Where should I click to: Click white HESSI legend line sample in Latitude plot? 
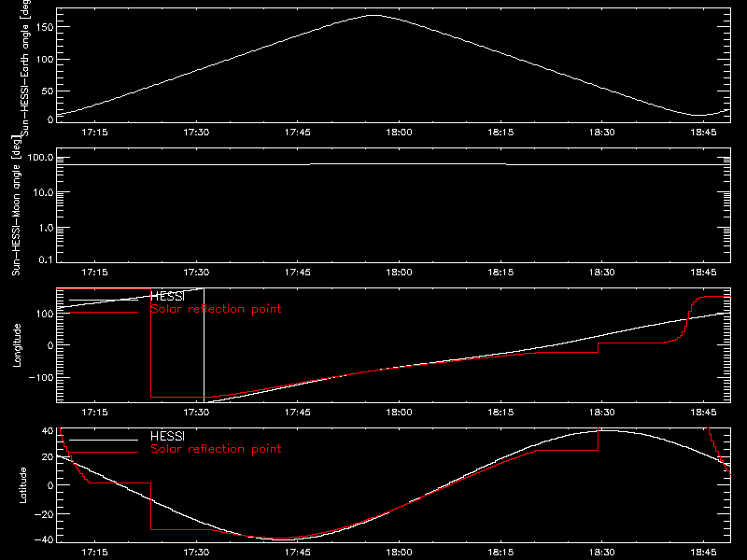pyautogui.click(x=104, y=440)
